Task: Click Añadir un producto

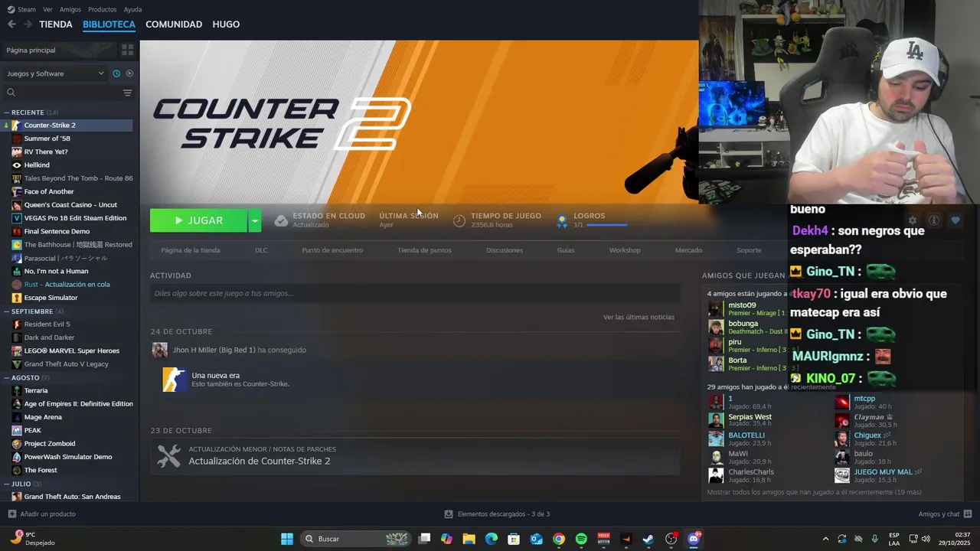Action: point(41,514)
